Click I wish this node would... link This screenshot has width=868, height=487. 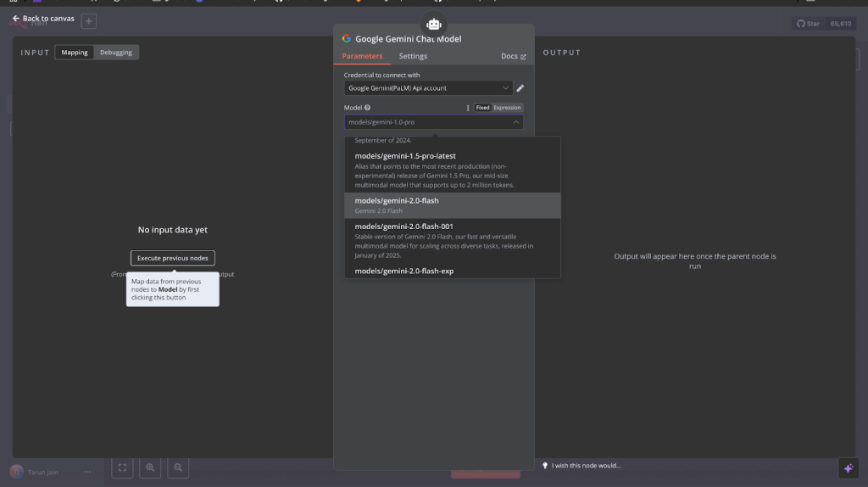point(587,466)
